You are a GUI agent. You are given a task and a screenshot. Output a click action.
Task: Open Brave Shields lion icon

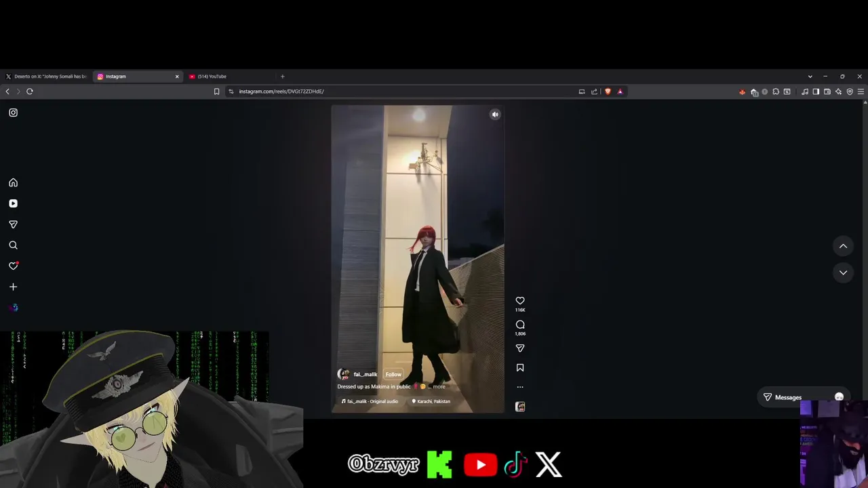point(608,91)
